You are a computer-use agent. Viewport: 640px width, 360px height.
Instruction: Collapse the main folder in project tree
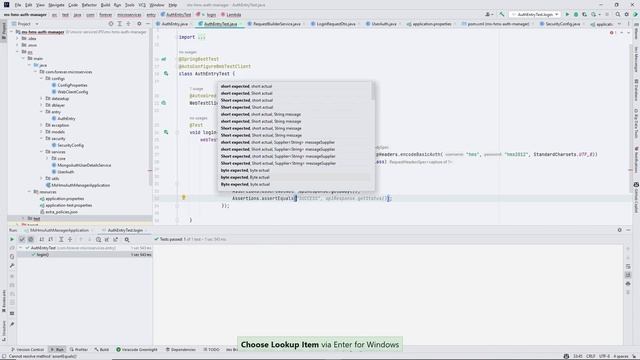(24, 58)
